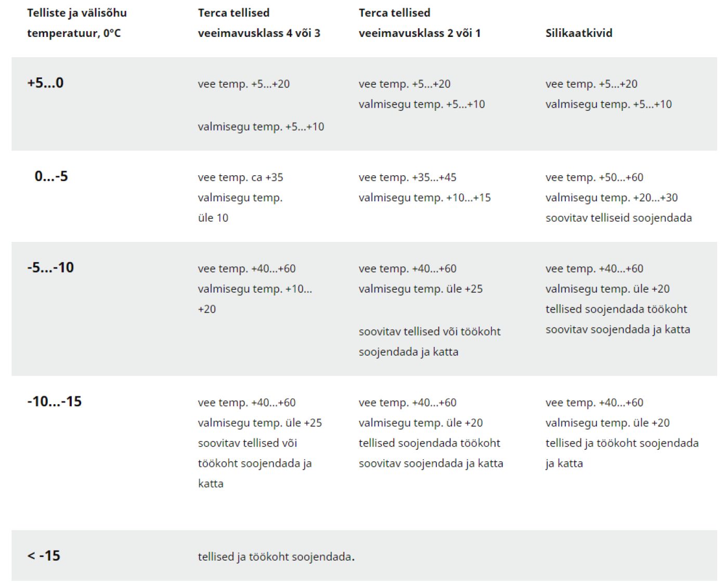This screenshot has width=728, height=583.
Task: Click the '< -15' row label
Action: (44, 556)
